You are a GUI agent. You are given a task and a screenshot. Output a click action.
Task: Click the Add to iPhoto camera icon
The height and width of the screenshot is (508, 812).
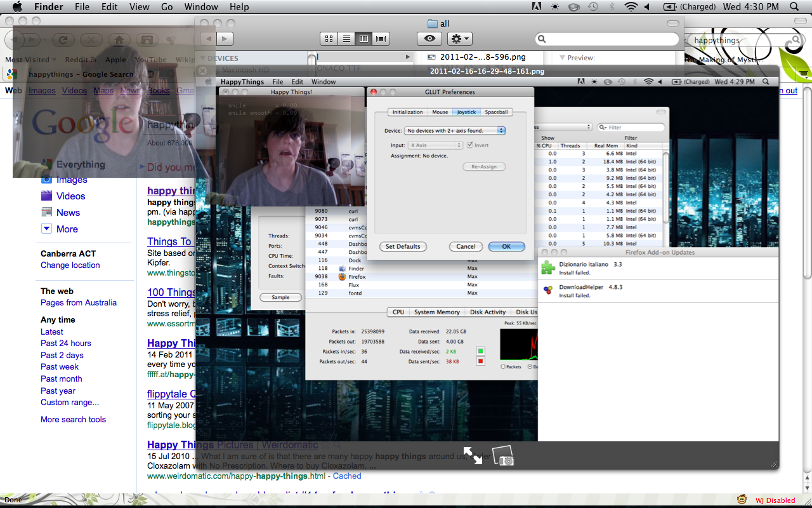pyautogui.click(x=503, y=455)
